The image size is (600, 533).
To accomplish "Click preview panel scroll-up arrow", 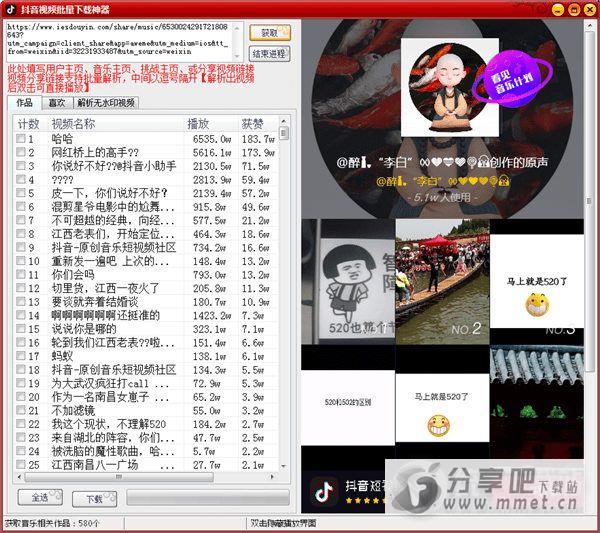I will (590, 26).
